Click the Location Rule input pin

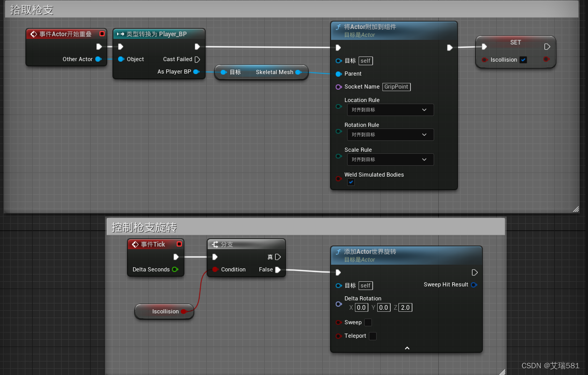click(x=339, y=107)
